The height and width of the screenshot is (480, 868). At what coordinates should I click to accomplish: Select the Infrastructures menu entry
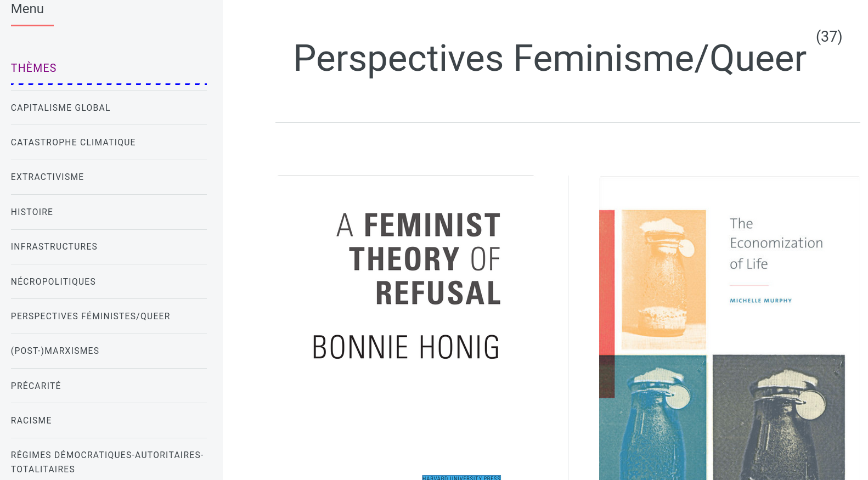54,247
